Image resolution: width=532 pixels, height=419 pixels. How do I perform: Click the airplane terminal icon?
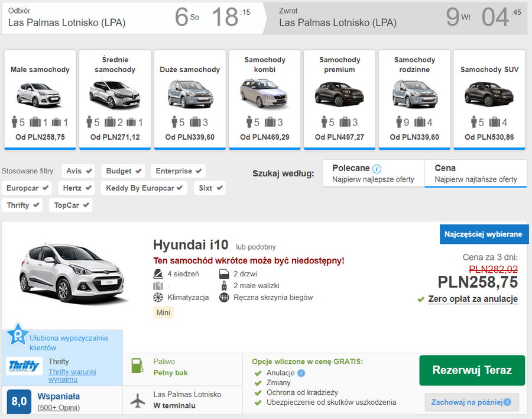tap(138, 401)
